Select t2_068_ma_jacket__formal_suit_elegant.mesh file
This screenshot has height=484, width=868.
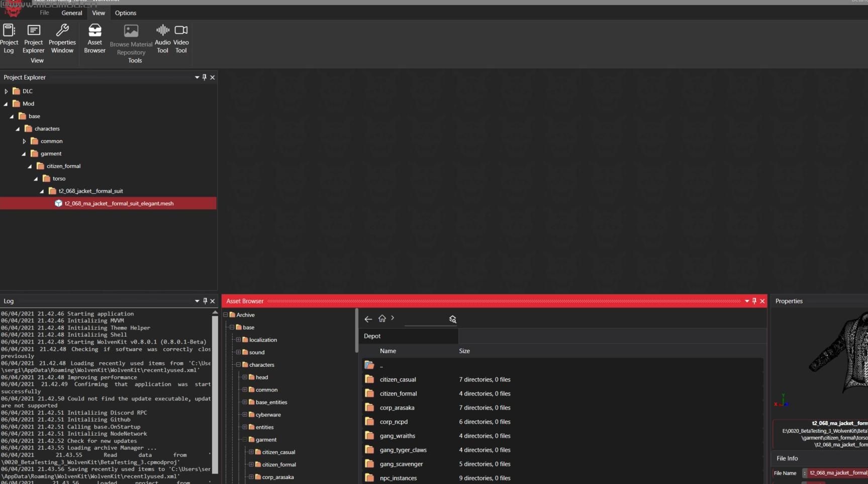coord(108,203)
